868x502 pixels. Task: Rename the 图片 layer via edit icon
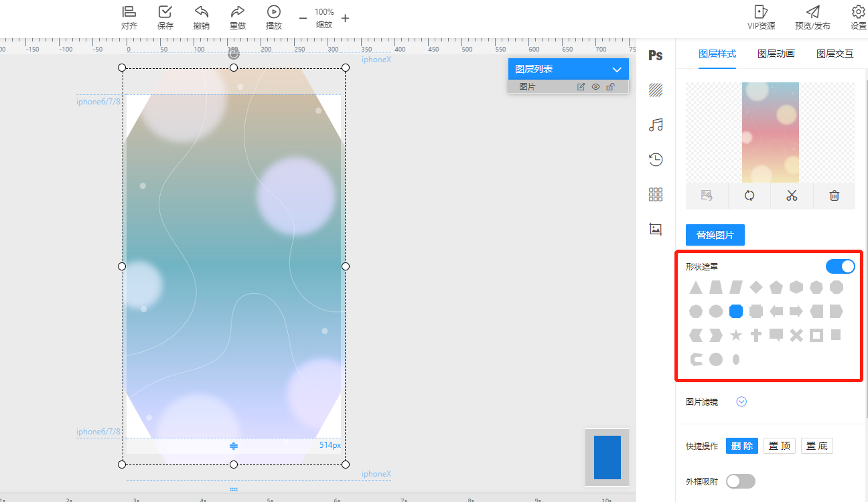pyautogui.click(x=581, y=87)
